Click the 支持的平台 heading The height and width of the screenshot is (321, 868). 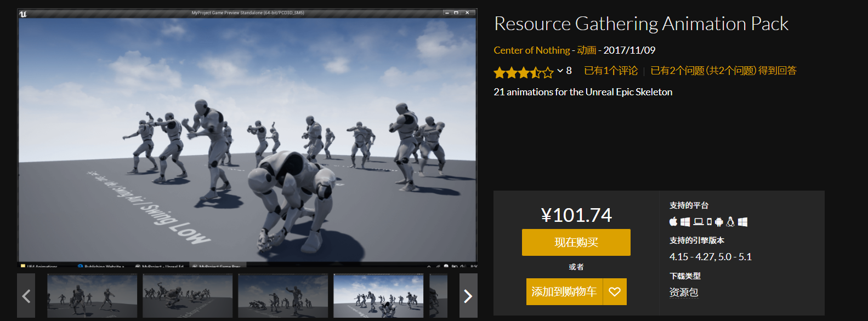(x=689, y=205)
